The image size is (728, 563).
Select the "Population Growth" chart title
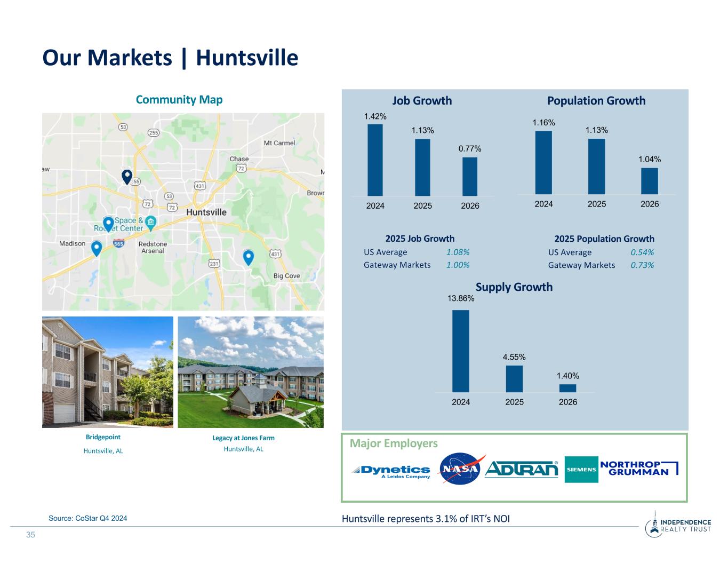tap(596, 101)
